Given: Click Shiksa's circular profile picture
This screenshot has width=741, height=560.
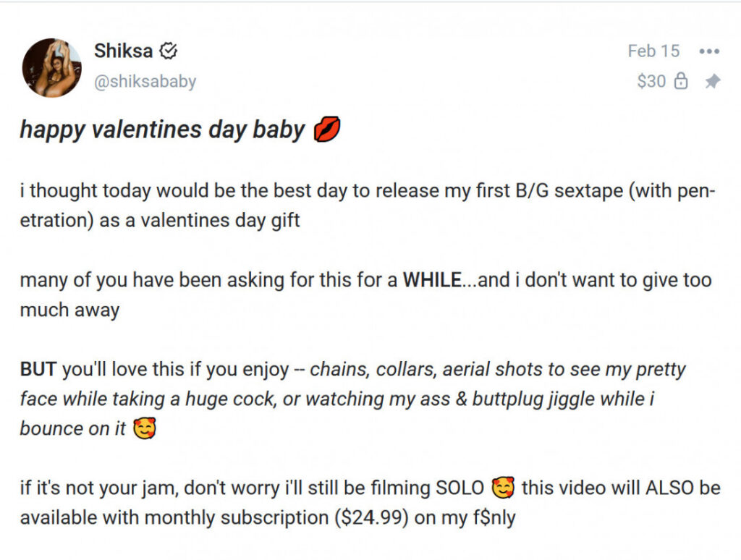Looking at the screenshot, I should (x=51, y=65).
